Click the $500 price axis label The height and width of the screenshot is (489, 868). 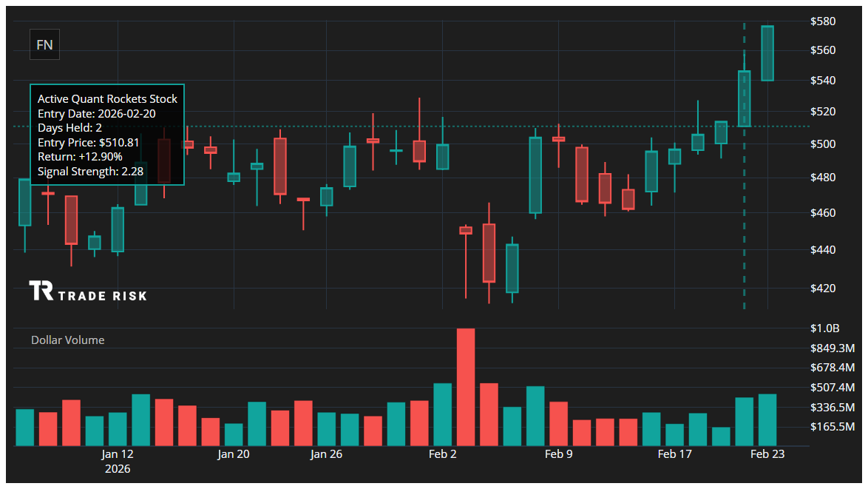click(x=823, y=144)
